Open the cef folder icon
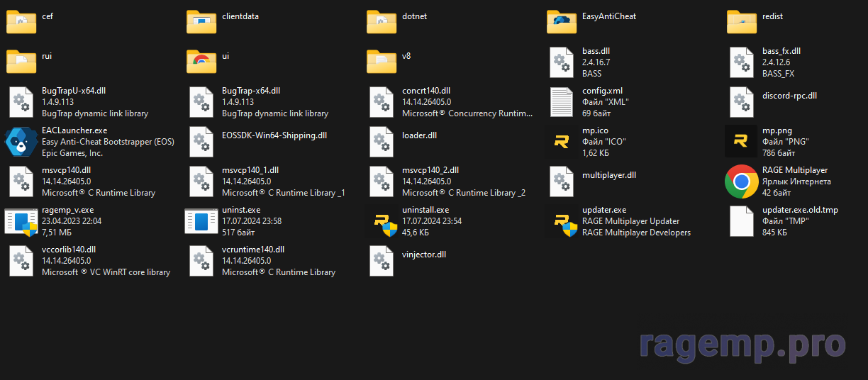The width and height of the screenshot is (868, 380). coord(21,22)
